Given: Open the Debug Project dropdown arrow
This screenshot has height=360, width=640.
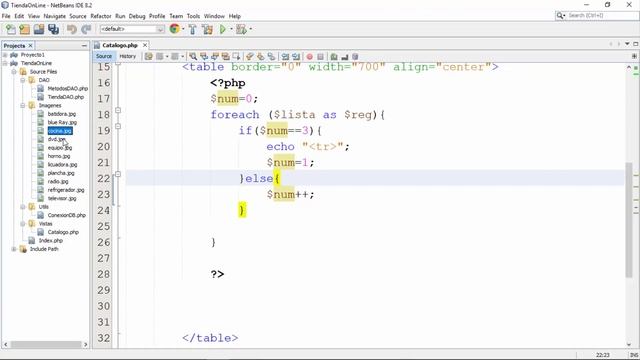Looking at the screenshot, I should [250, 29].
